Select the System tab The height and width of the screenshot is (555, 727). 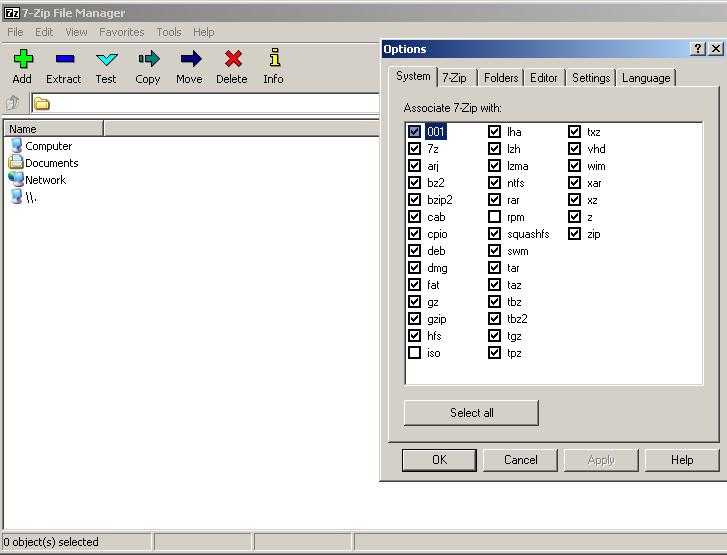pyautogui.click(x=413, y=76)
